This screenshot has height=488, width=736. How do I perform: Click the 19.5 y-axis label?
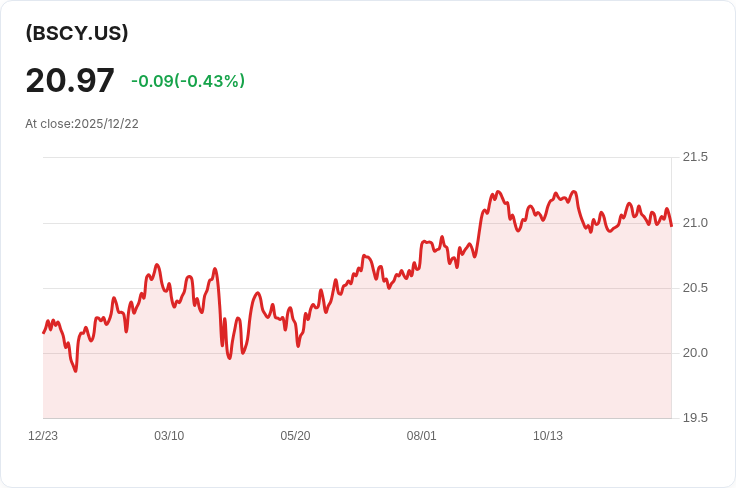[695, 418]
